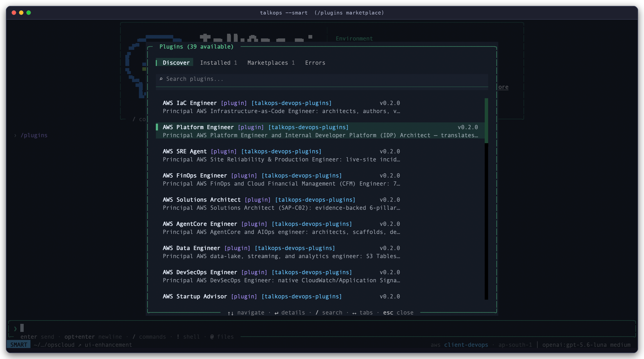644x359 pixels.
Task: Switch to the Errors tab
Action: click(315, 63)
